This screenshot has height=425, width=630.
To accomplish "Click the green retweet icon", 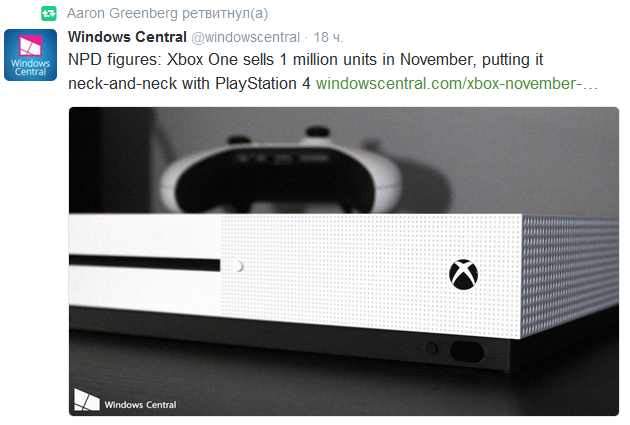I will click(49, 14).
